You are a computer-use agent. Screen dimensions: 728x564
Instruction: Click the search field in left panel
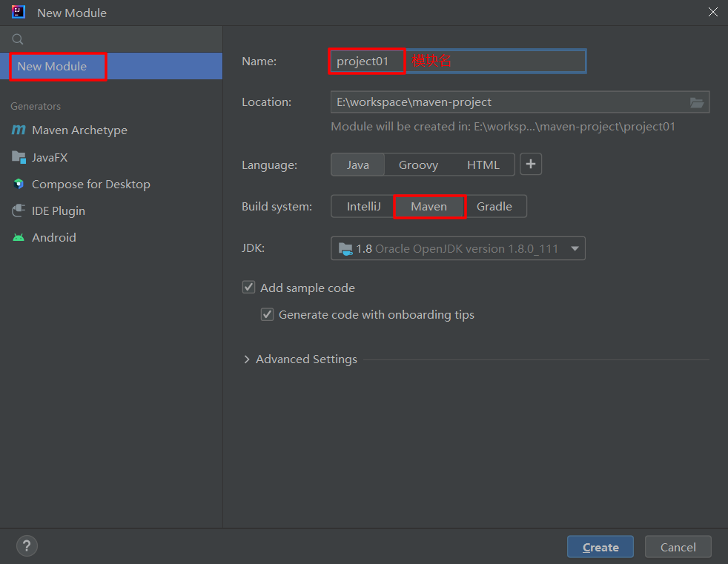[111, 39]
